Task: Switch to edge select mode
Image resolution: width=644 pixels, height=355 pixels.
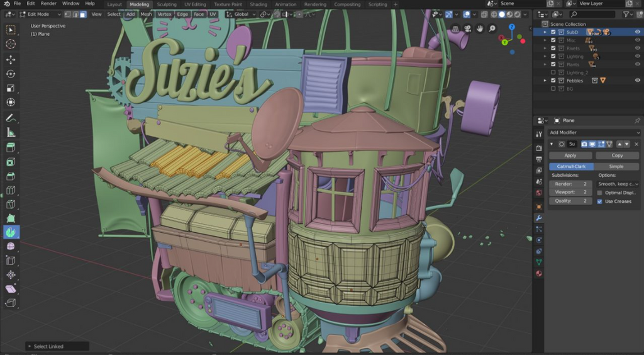Action: pos(75,14)
